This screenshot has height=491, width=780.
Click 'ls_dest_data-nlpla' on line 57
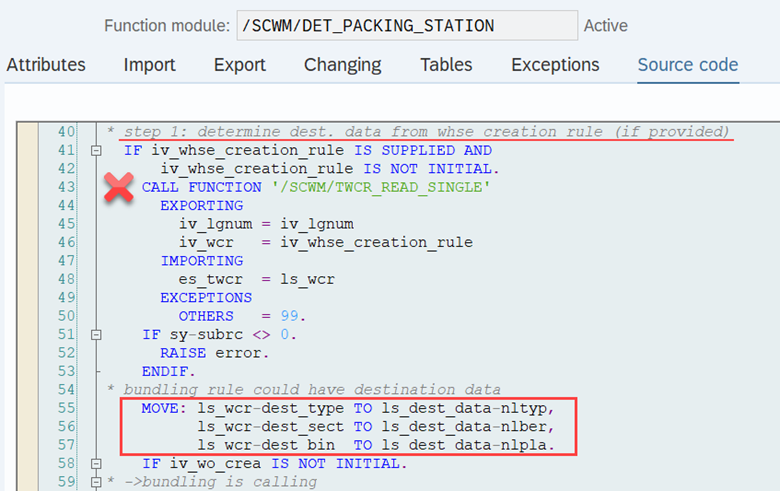(x=464, y=445)
